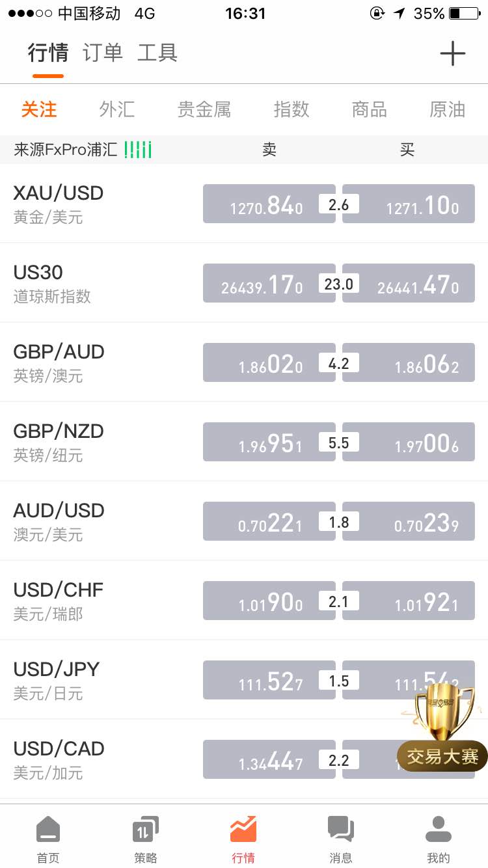The image size is (488, 868).
Task: Select the 指数 indices category
Action: click(291, 109)
